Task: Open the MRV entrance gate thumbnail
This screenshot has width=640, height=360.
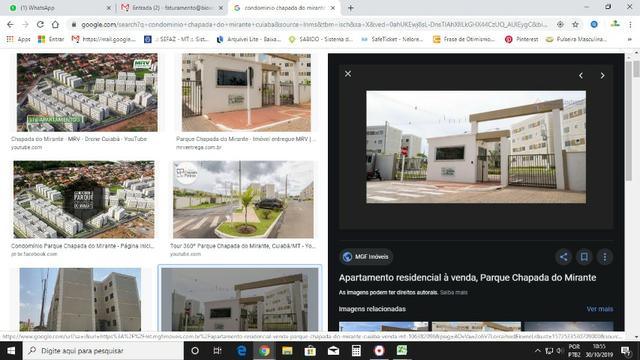Action: 246,92
